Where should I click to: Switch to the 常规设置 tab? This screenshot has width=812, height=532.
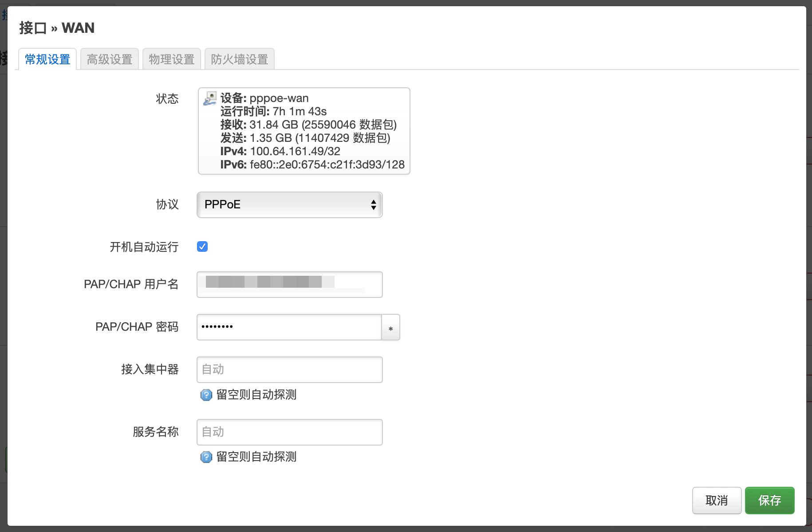coord(47,59)
